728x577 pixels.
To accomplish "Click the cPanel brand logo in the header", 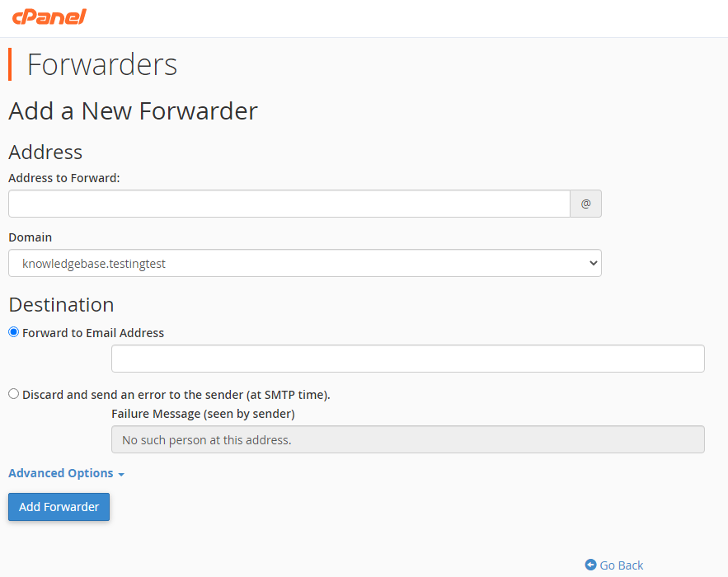I will tap(49, 16).
